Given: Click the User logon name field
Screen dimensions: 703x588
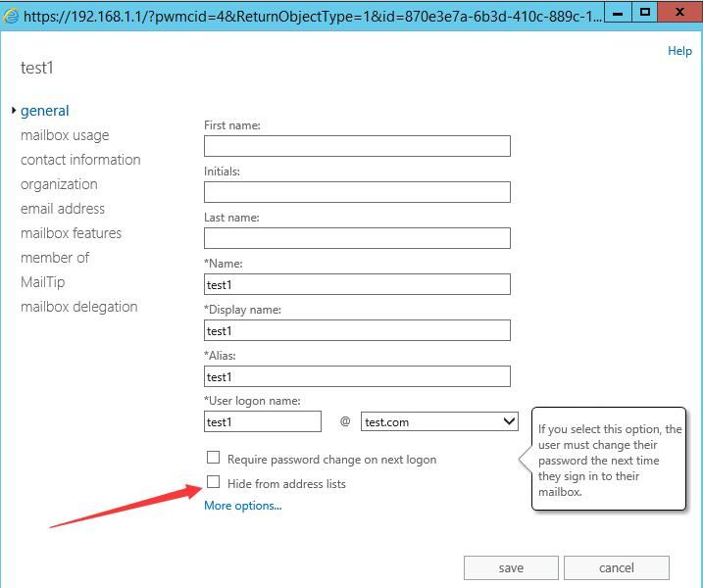Looking at the screenshot, I should (x=263, y=421).
